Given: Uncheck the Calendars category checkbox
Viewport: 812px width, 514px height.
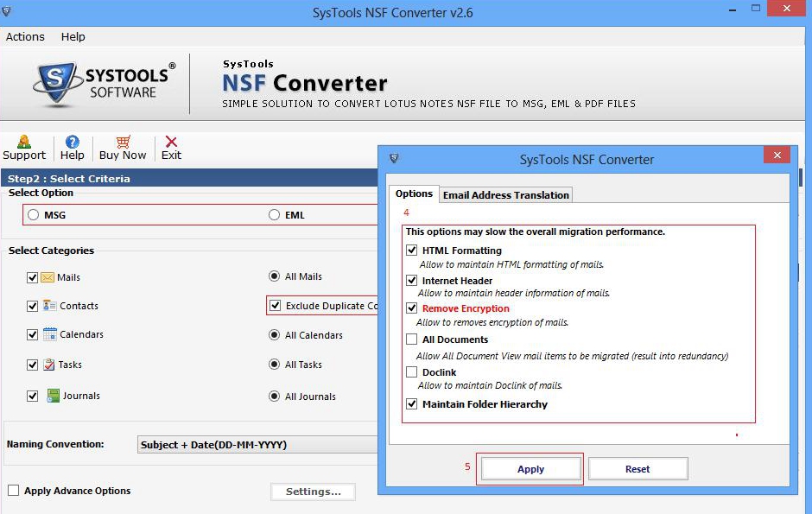Looking at the screenshot, I should [x=32, y=334].
